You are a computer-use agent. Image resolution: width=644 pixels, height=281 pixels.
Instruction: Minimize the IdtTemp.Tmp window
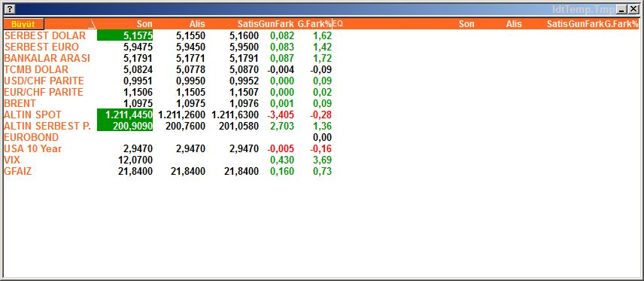click(x=622, y=9)
